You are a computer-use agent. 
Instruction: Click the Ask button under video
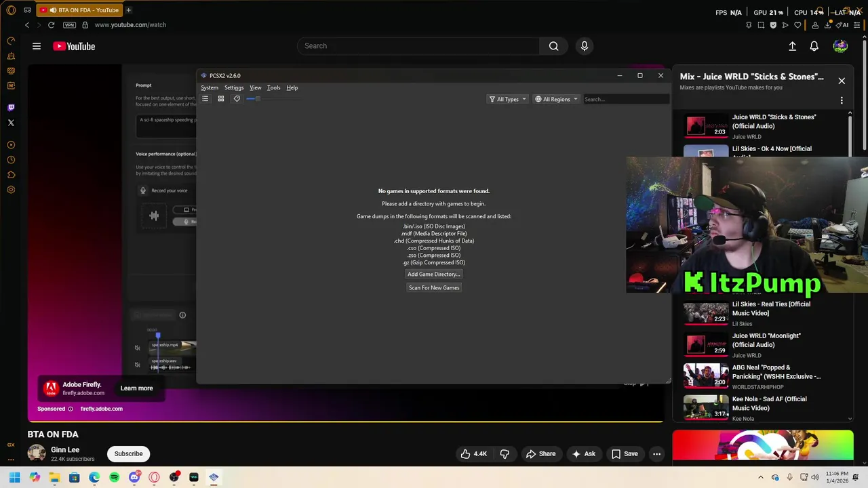[583, 453]
